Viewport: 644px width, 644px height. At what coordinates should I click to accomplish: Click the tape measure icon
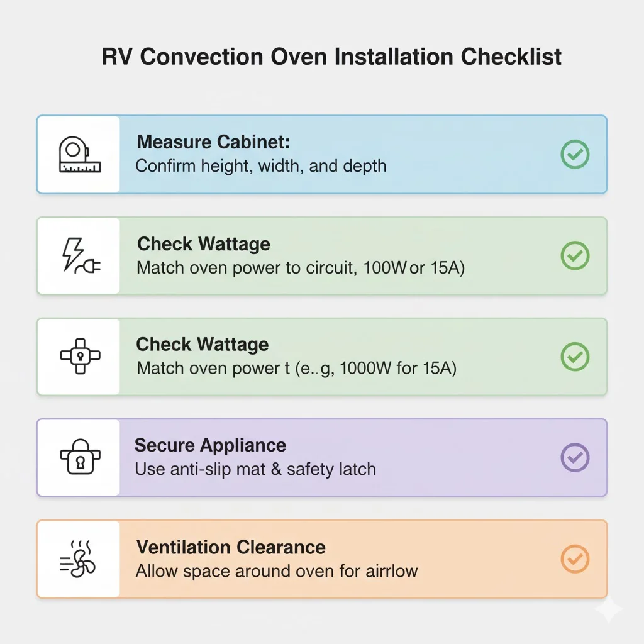click(x=79, y=155)
